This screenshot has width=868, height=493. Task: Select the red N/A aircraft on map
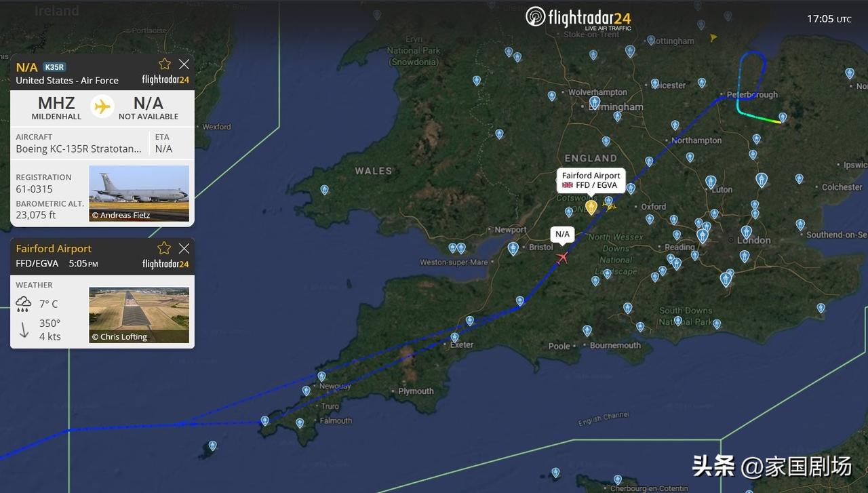tap(561, 257)
